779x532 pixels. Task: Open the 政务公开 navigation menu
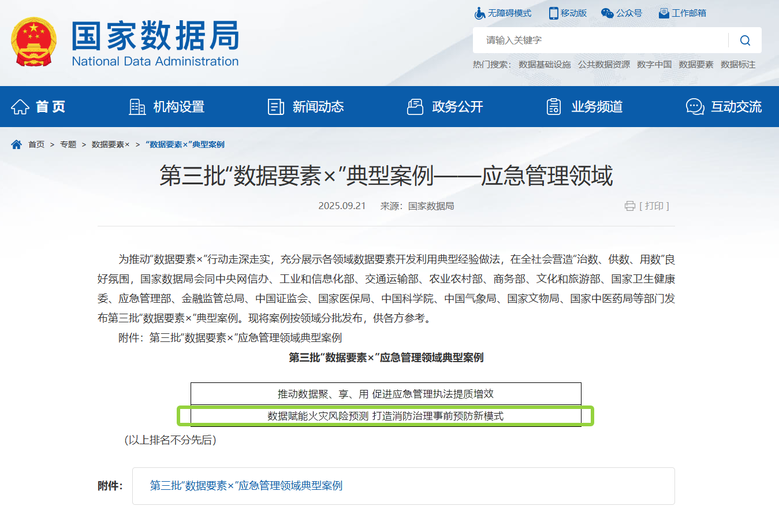[x=445, y=107]
